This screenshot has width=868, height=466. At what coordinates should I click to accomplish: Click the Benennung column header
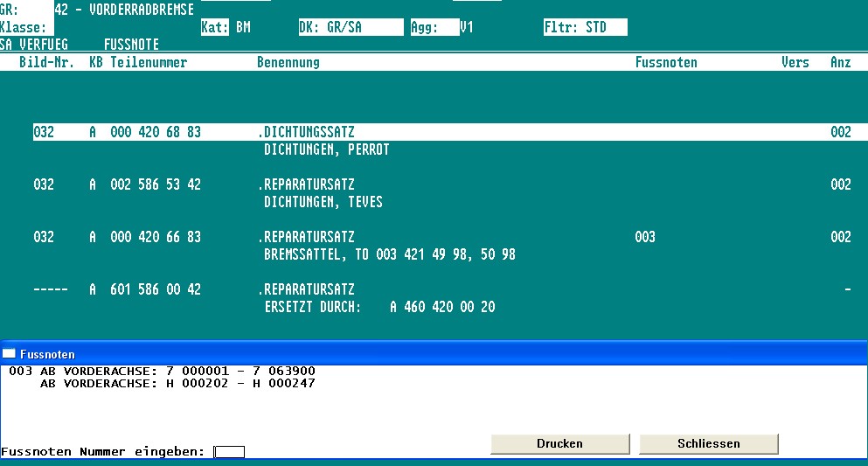click(288, 63)
